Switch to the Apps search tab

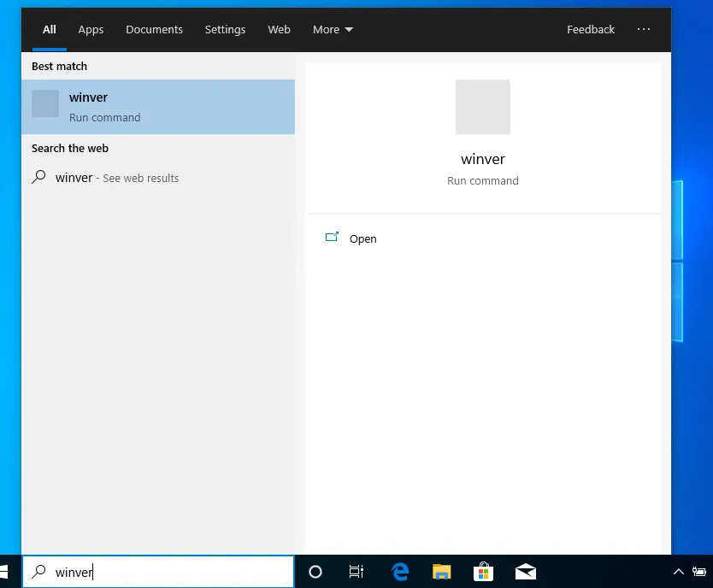(x=91, y=30)
